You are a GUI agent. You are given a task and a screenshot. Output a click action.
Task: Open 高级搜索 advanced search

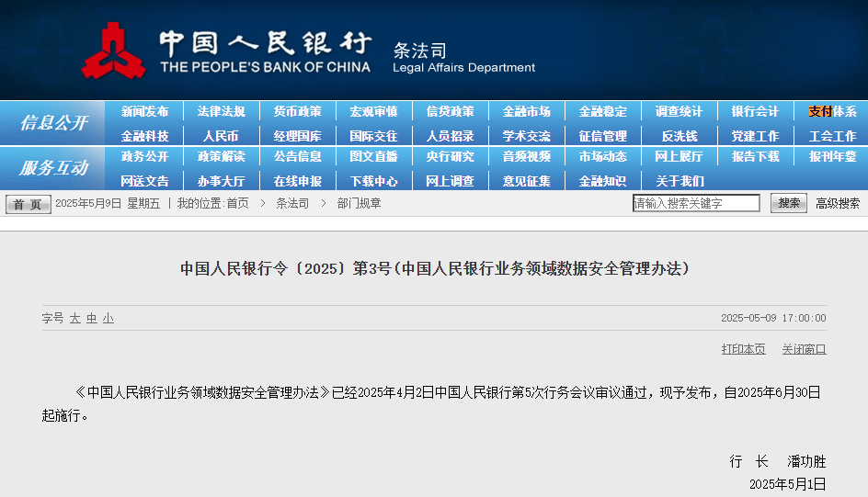tap(838, 203)
